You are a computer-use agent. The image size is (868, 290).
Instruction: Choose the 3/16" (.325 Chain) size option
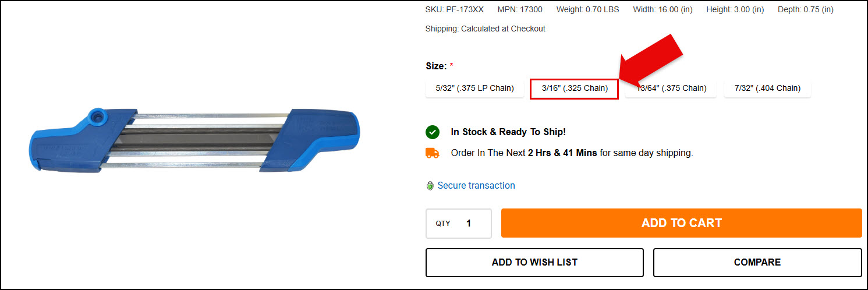pyautogui.click(x=575, y=89)
